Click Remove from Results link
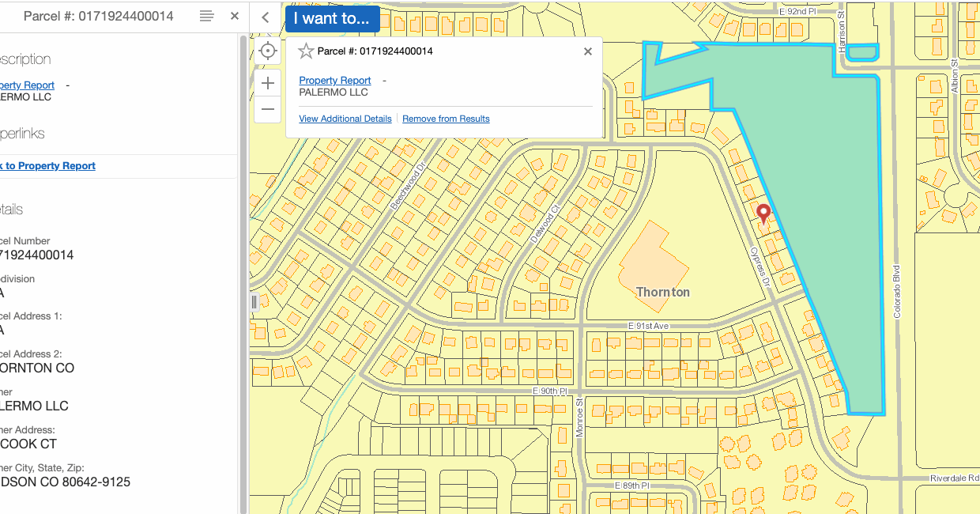This screenshot has width=980, height=514. [446, 119]
